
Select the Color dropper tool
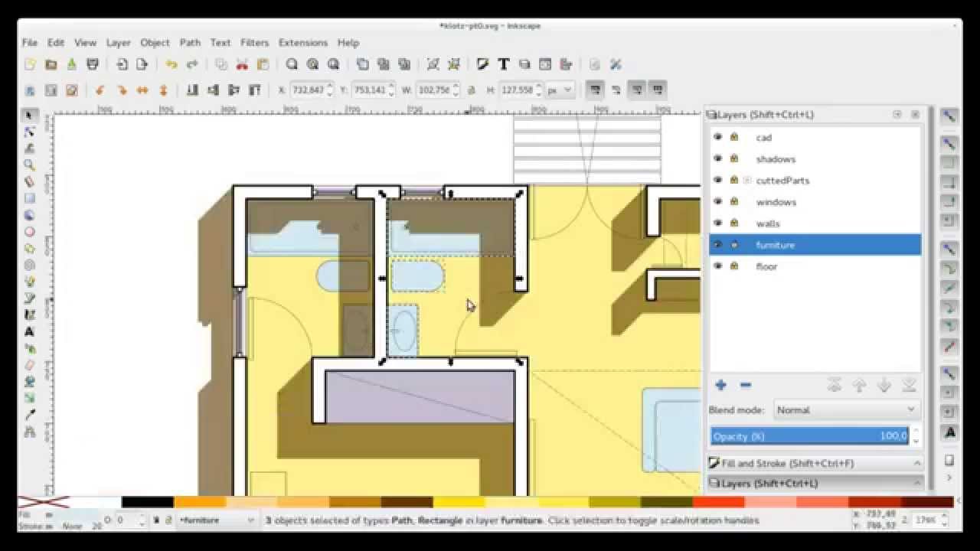(x=29, y=415)
